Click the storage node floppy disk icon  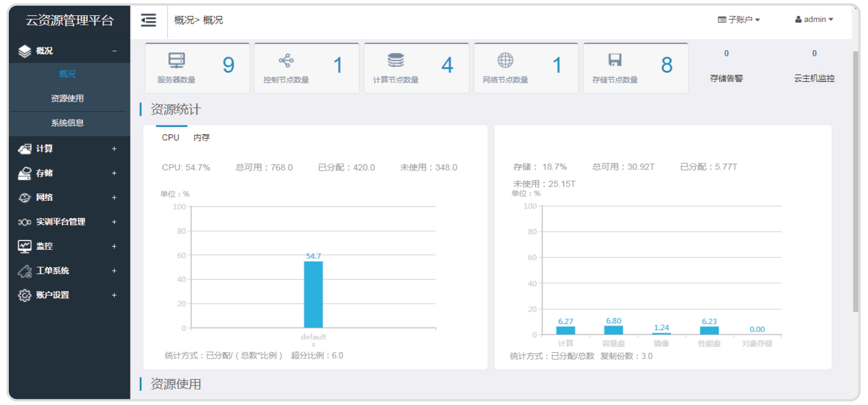615,60
